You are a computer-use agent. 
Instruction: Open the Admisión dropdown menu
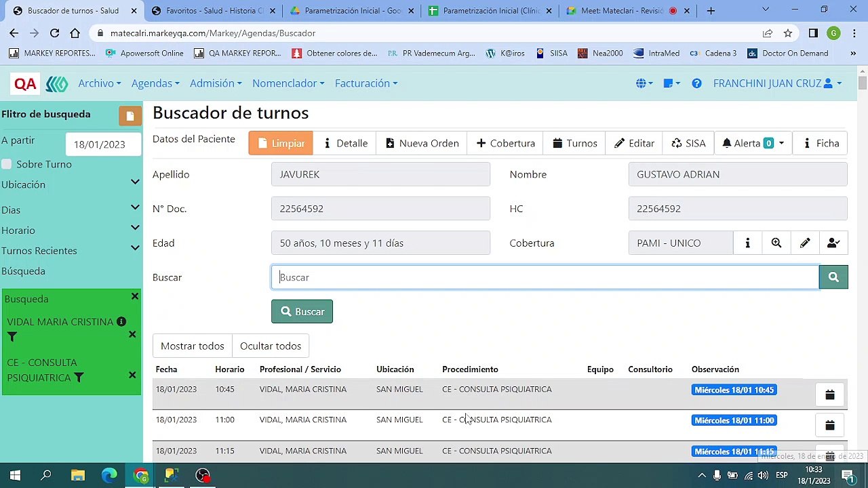(216, 83)
